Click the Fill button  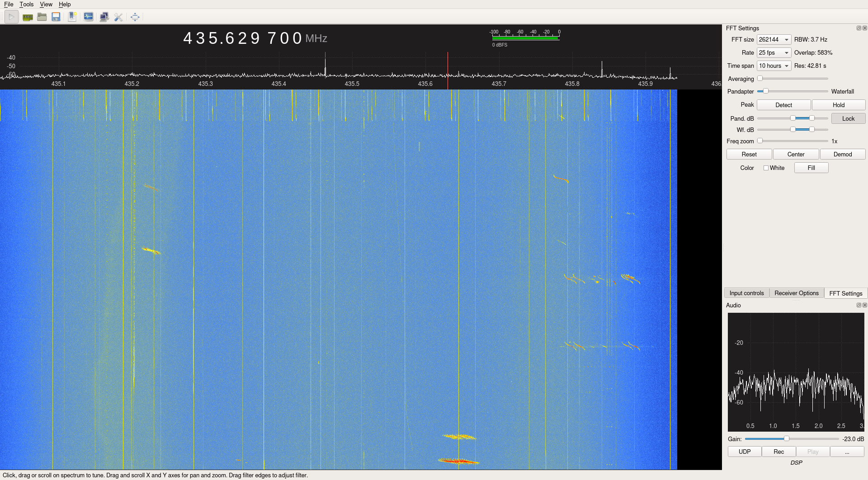pyautogui.click(x=811, y=168)
